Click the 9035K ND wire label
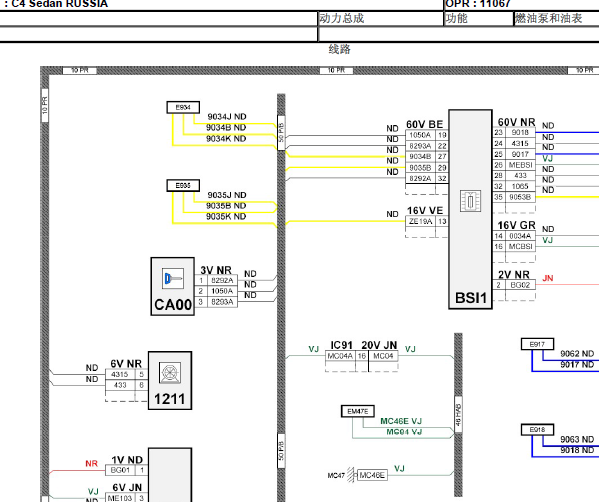 coord(226,217)
